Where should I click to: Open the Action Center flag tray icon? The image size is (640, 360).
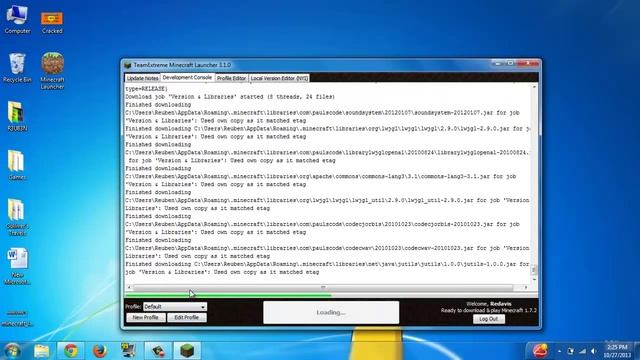tap(571, 351)
